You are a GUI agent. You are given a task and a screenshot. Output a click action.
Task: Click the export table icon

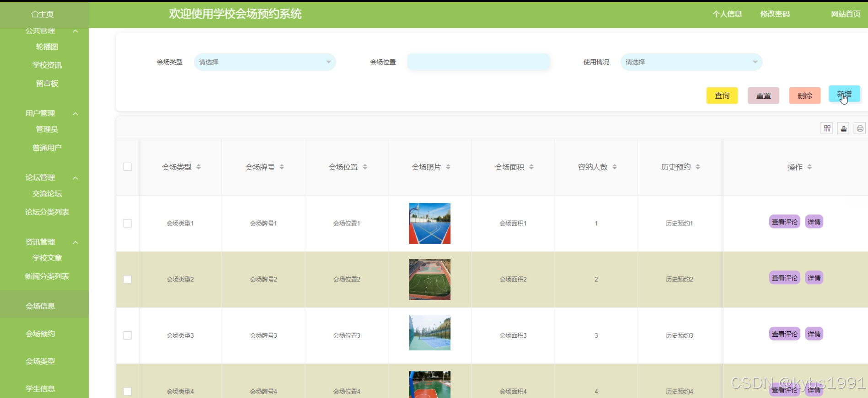coord(843,128)
